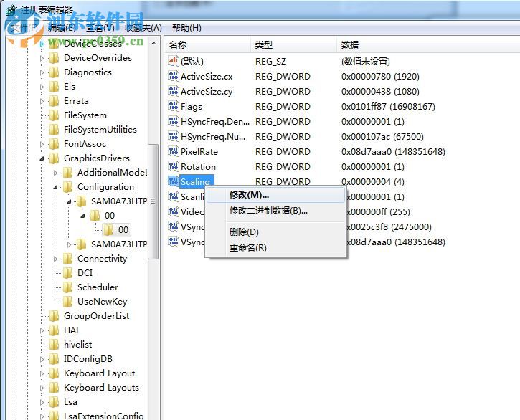
Task: Expand the second SAM0A73HTP tree node
Action: pyautogui.click(x=69, y=244)
